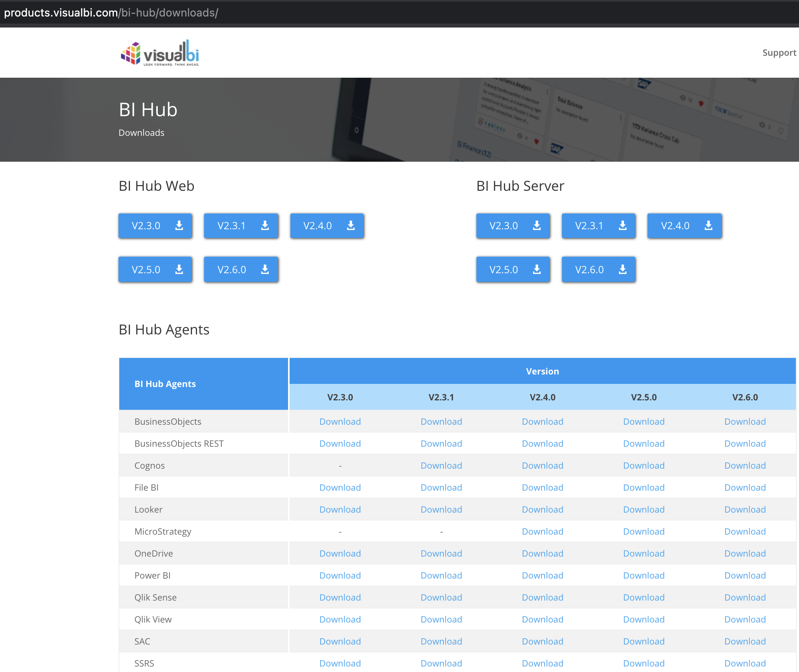The height and width of the screenshot is (672, 799).
Task: Download Looker agent V2.3.0
Action: (x=340, y=509)
